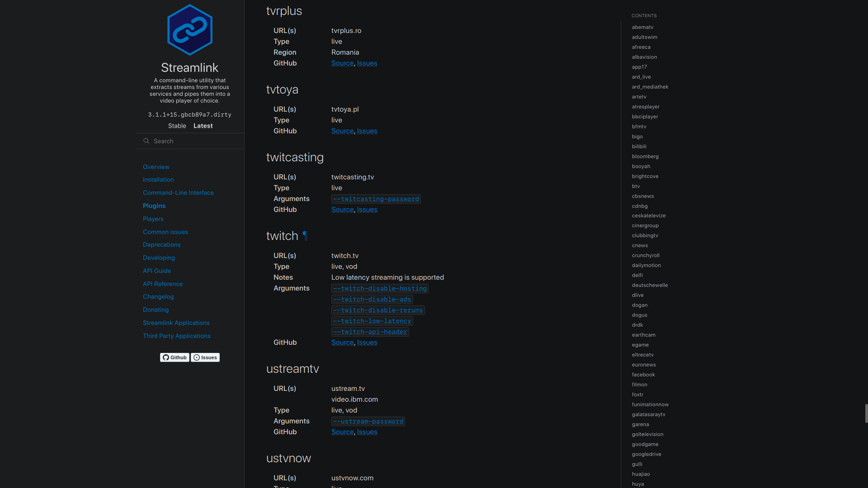Screen dimensions: 868x488
Task: Jump to facebook in contents
Action: pos(643,375)
